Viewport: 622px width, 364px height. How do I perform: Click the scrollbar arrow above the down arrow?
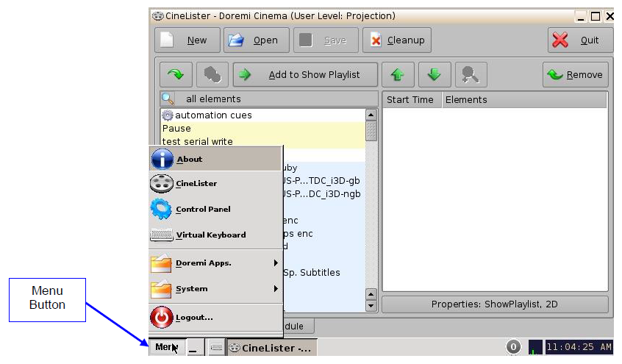[371, 294]
